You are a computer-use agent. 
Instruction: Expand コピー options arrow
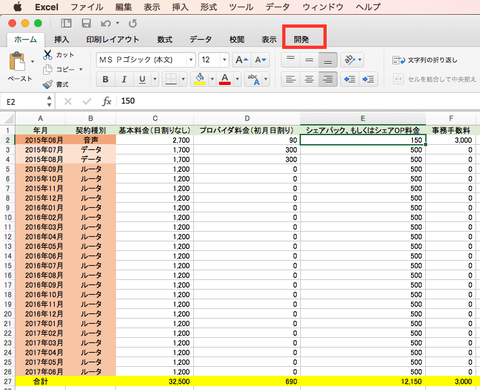click(x=81, y=69)
